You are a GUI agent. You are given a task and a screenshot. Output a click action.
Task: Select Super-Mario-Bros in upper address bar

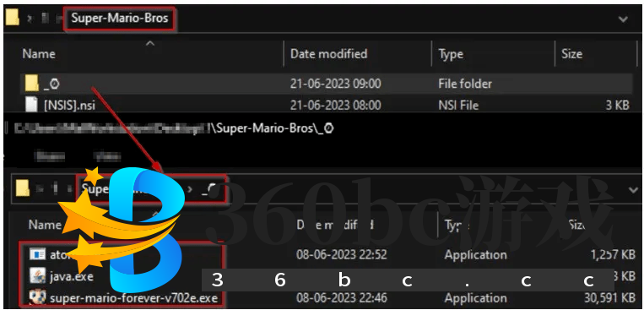pos(120,18)
